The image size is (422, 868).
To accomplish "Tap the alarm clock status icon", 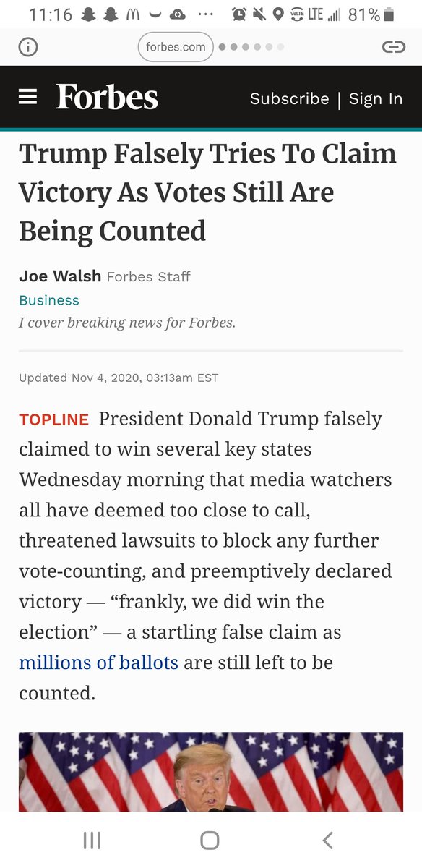I will pyautogui.click(x=239, y=14).
